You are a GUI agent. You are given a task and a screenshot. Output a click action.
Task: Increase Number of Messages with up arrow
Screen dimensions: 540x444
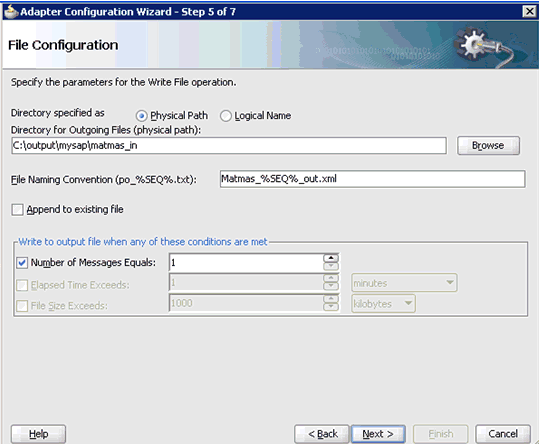point(331,258)
